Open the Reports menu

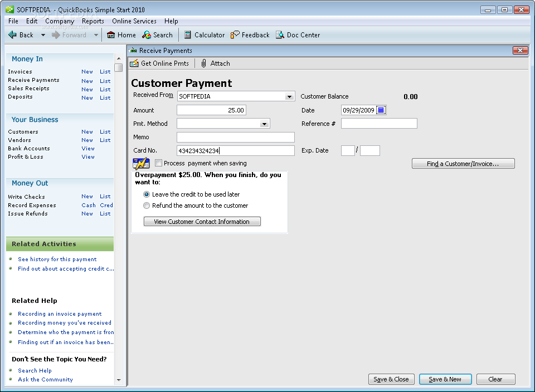coord(93,21)
